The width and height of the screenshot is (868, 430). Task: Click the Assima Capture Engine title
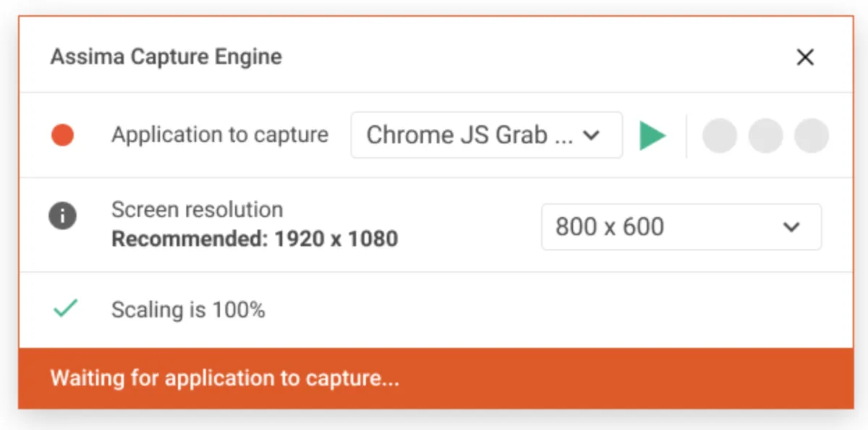[166, 57]
